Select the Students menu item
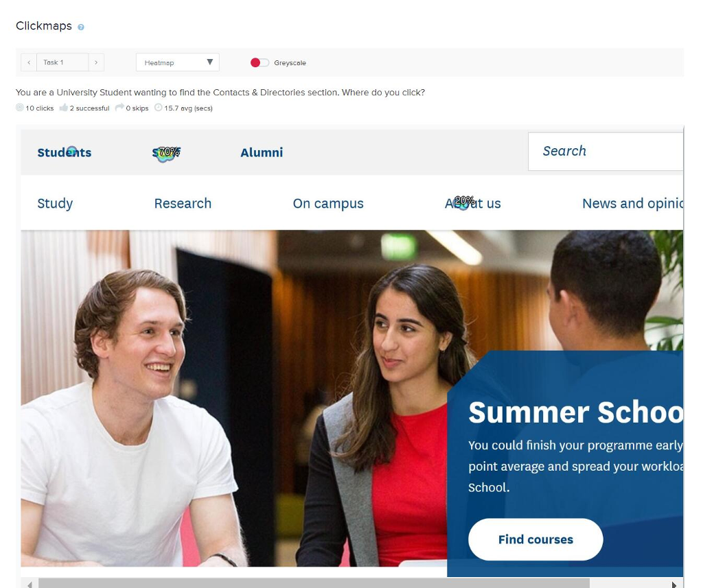Image resolution: width=703 pixels, height=588 pixels. 64,152
